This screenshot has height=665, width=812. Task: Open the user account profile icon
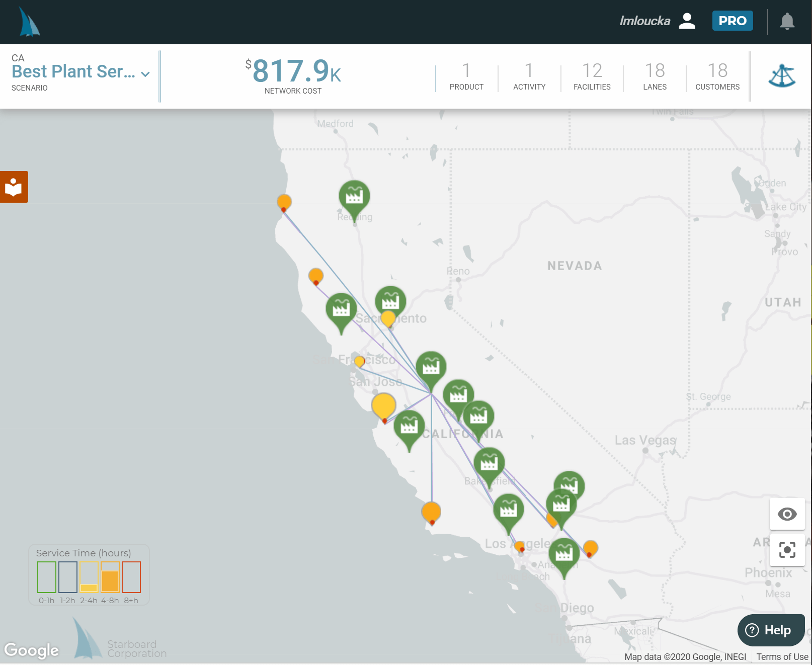[687, 21]
